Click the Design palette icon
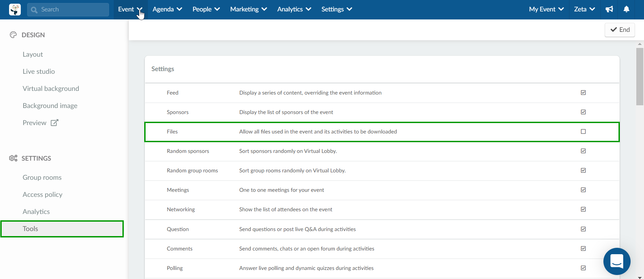 click(13, 35)
